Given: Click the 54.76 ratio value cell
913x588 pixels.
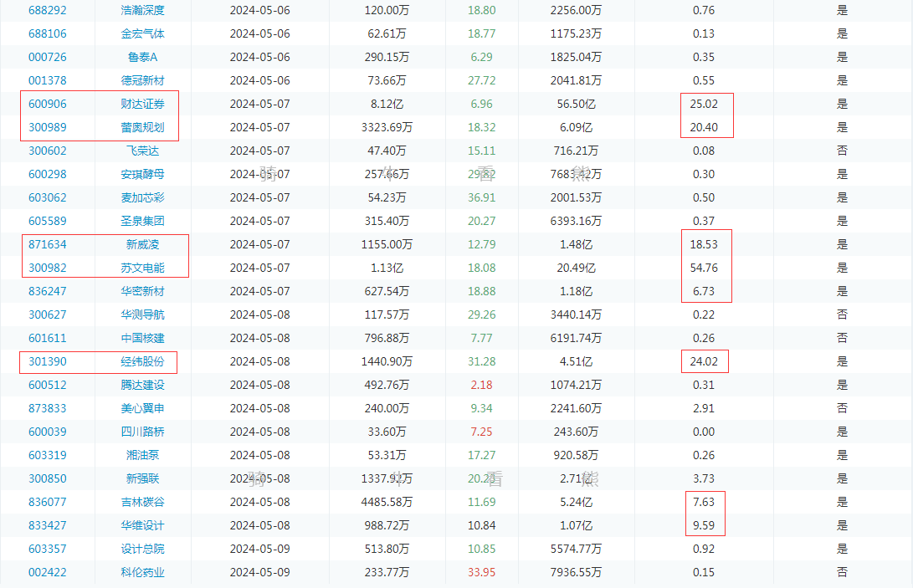Looking at the screenshot, I should pyautogui.click(x=704, y=268).
